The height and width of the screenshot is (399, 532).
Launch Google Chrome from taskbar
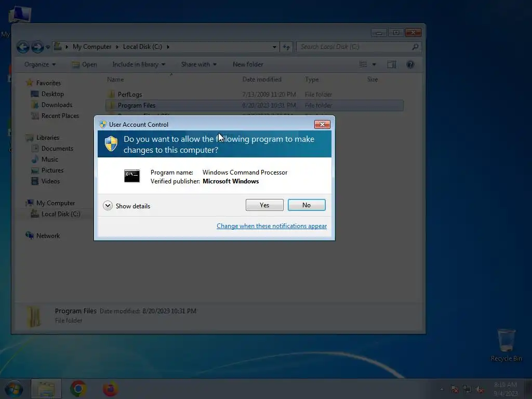[78, 389]
